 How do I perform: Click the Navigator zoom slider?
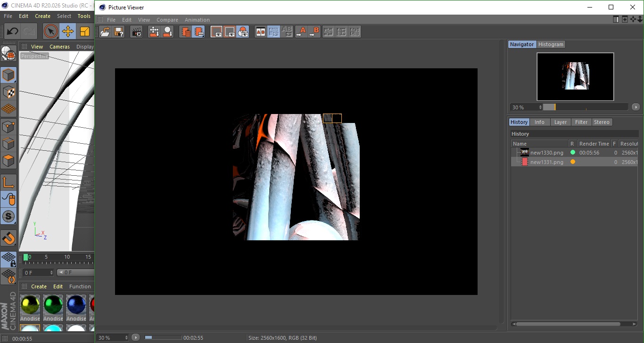pos(586,107)
